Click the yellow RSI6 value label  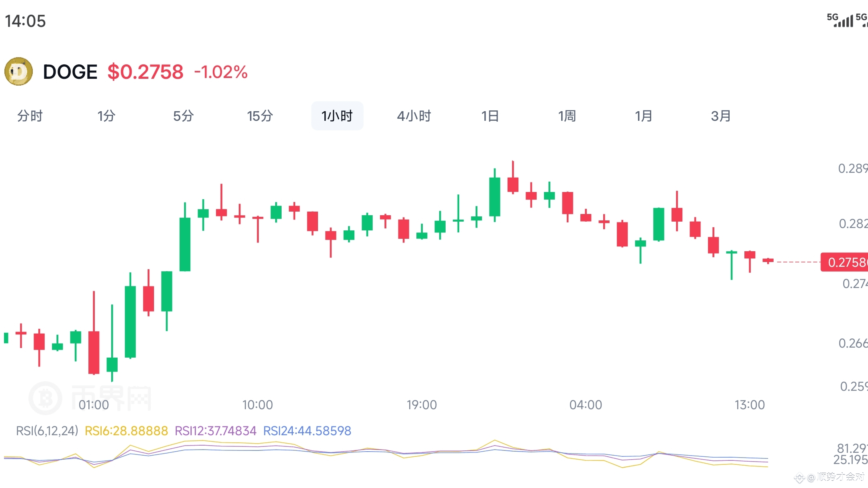[x=126, y=431]
